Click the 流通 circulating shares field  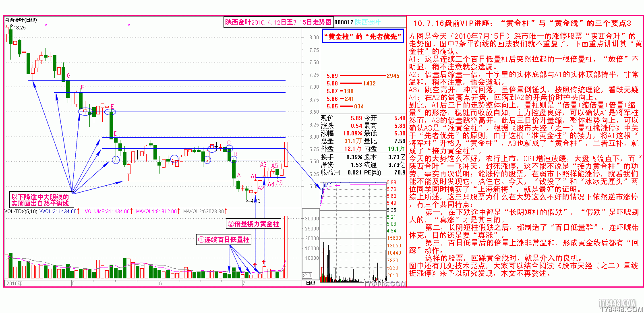385,165
